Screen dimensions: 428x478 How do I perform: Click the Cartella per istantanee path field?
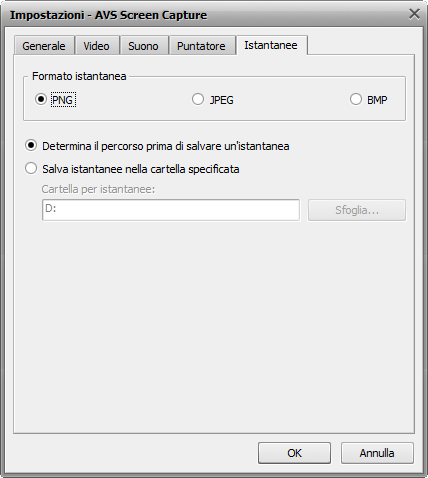click(x=171, y=210)
